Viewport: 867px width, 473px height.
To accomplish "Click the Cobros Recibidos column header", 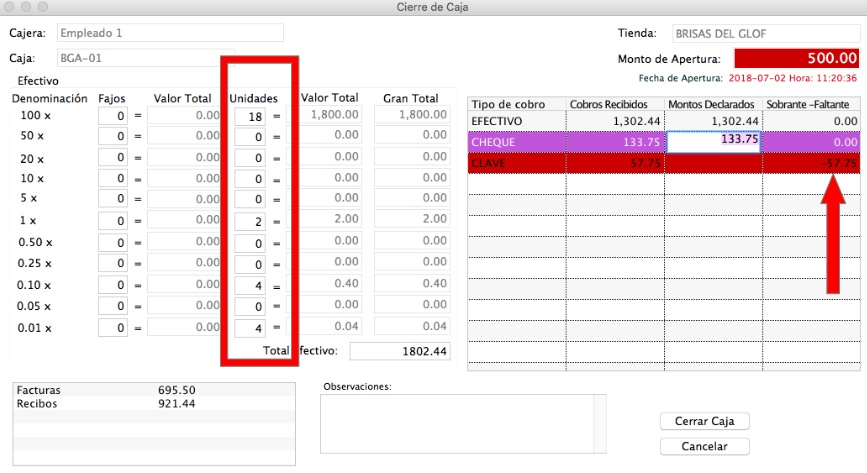I will [615, 104].
